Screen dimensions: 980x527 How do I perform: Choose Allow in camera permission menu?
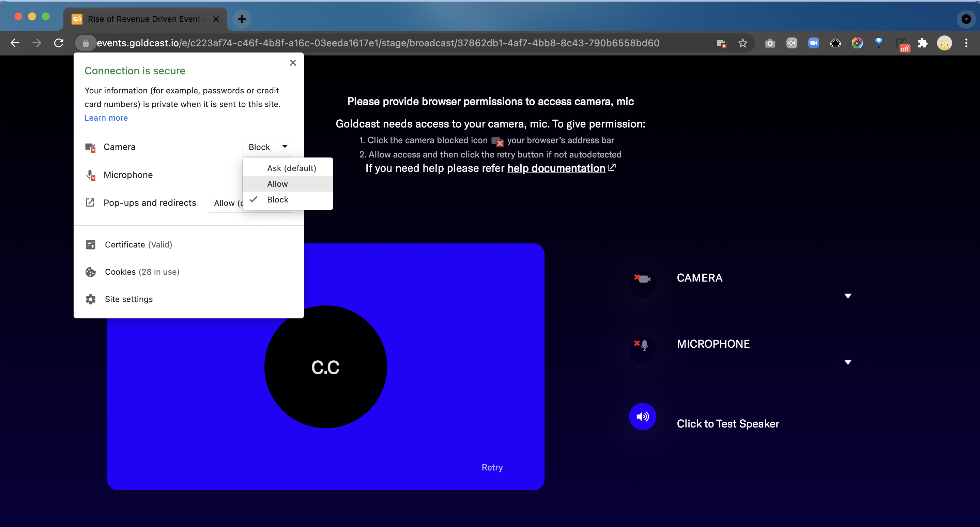(x=288, y=184)
